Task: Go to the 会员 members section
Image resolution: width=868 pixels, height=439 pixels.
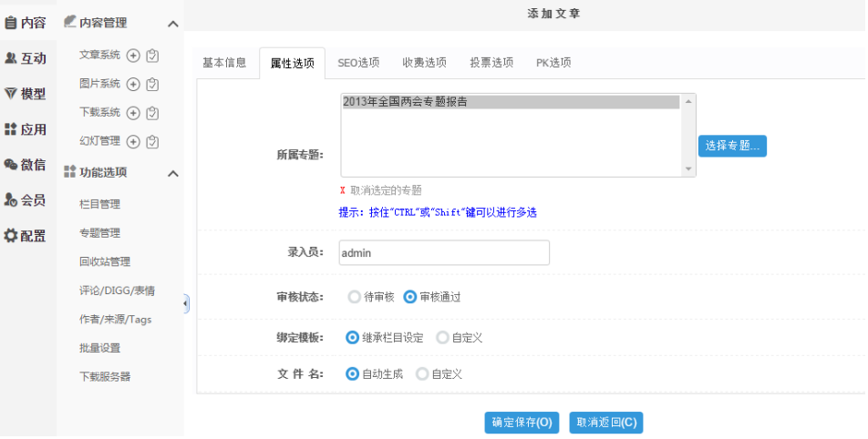Action: pyautogui.click(x=26, y=200)
